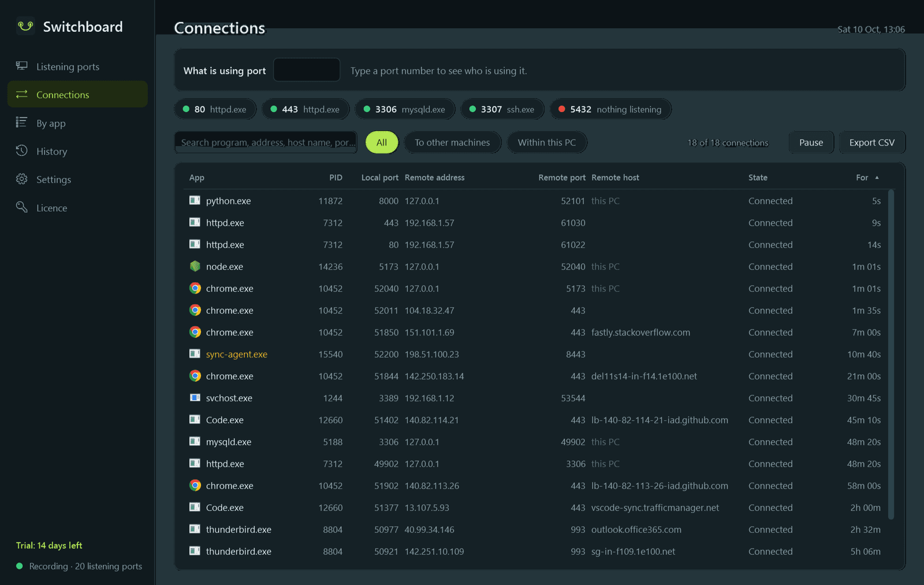Screen dimensions: 924x585
Task: Select the port 443 httpd.exe chip
Action: click(x=305, y=109)
